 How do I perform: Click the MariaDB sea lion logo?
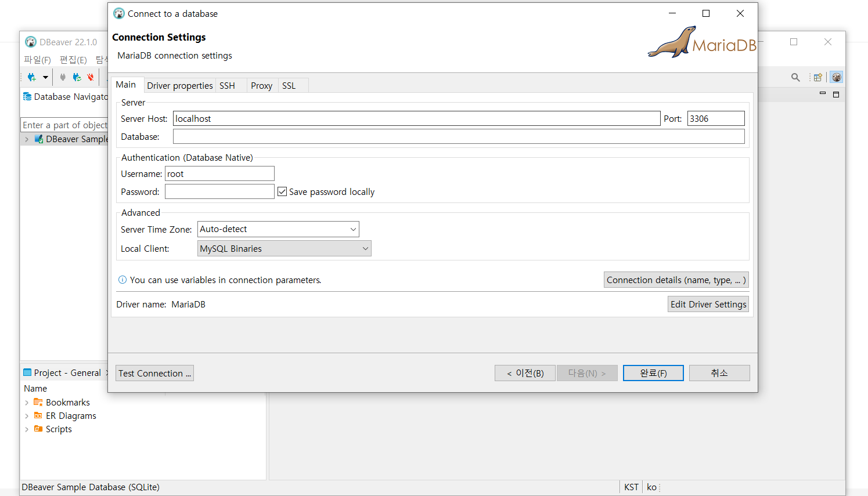pos(672,42)
